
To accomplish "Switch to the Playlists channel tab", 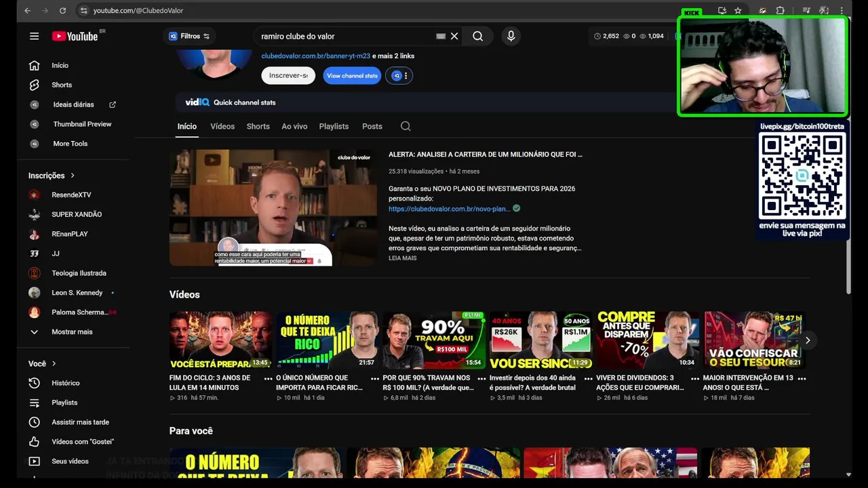I will tap(334, 126).
